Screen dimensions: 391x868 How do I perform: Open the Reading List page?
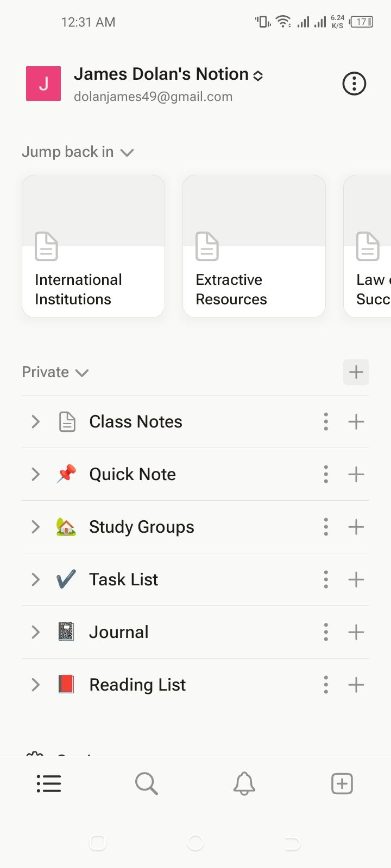[x=137, y=685]
